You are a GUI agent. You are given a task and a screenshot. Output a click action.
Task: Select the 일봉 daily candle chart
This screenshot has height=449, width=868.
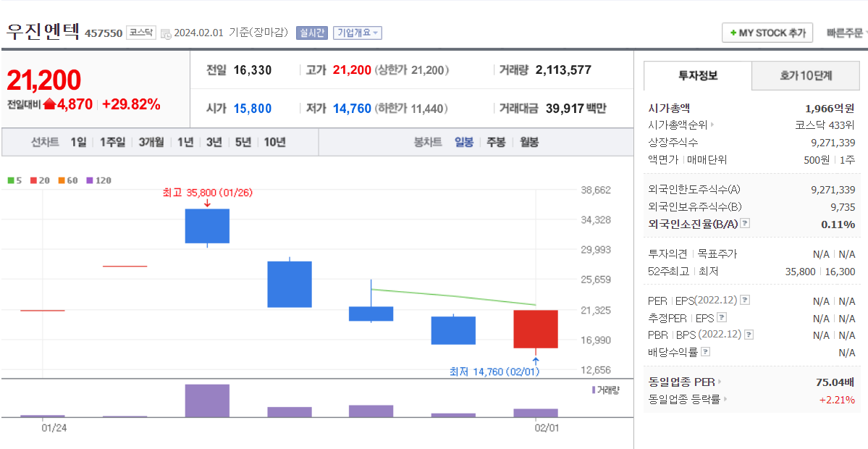(x=464, y=142)
